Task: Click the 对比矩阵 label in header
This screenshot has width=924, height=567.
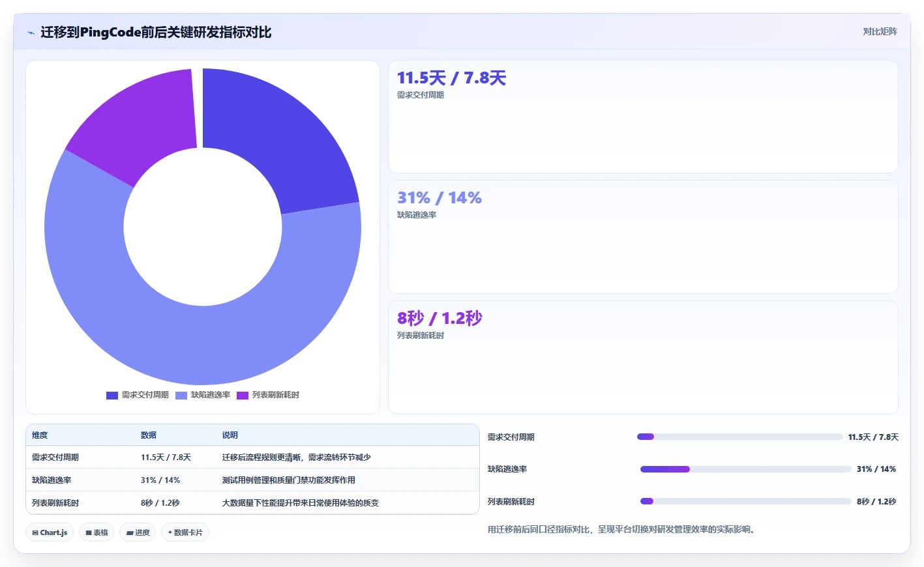Action: pos(880,31)
